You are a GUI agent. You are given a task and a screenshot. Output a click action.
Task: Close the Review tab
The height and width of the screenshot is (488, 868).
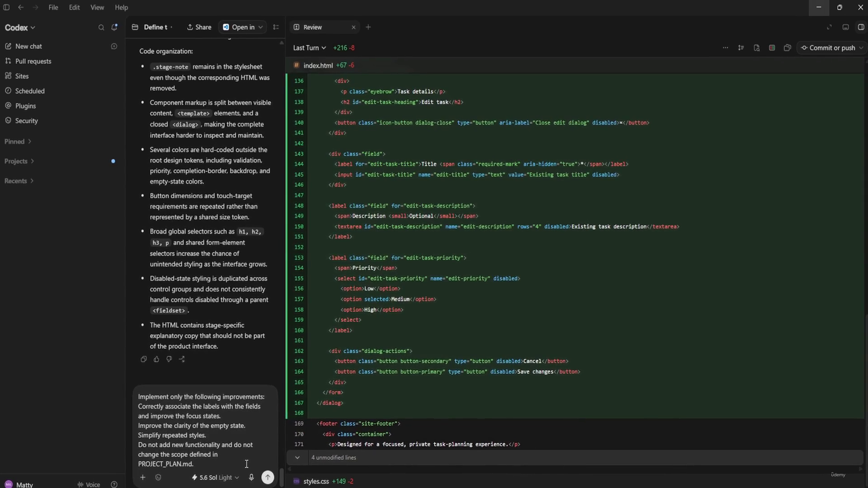[354, 28]
